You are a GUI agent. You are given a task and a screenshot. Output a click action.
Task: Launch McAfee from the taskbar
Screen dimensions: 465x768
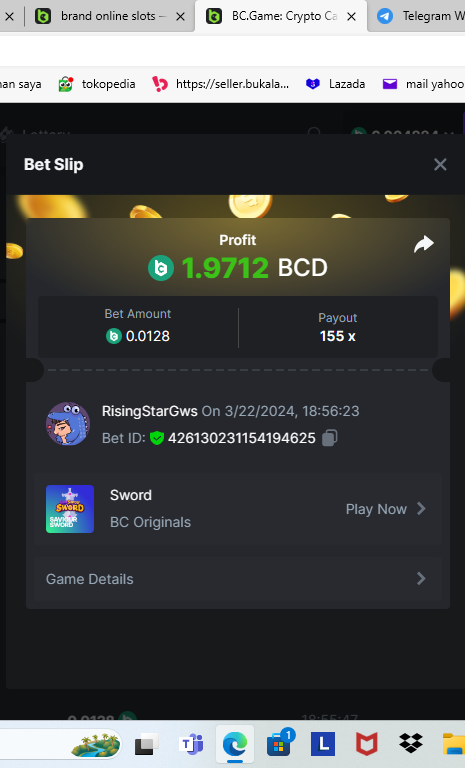pos(367,744)
